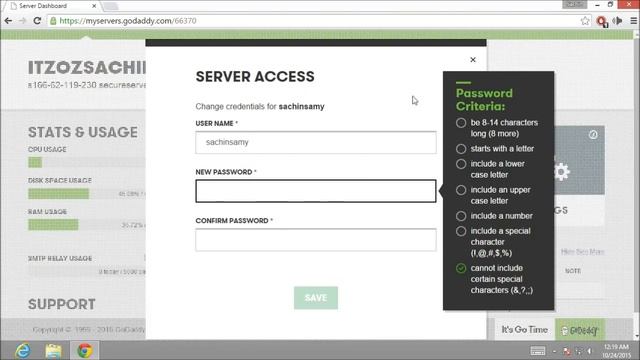
Task: Click the Save button
Action: (x=316, y=298)
